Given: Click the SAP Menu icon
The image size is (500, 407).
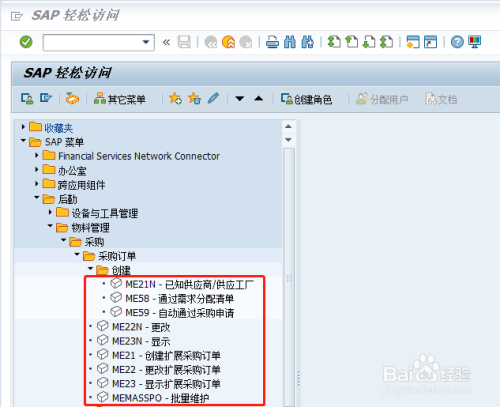Looking at the screenshot, I should tap(46, 99).
